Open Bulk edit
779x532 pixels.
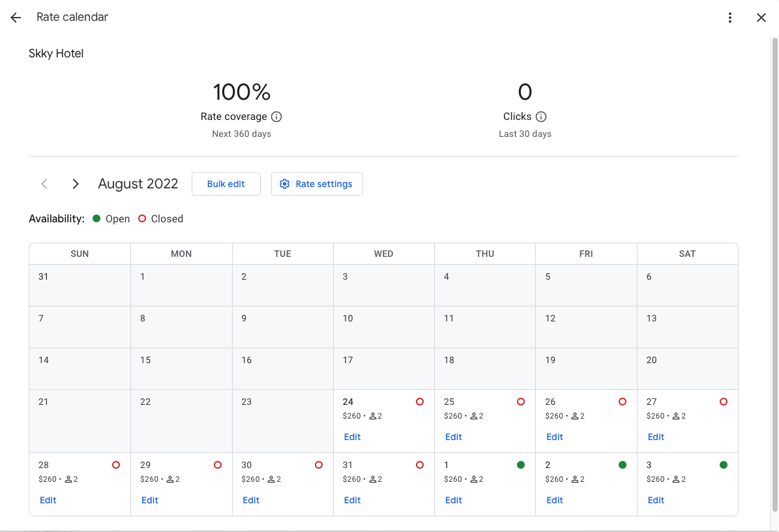(x=226, y=184)
